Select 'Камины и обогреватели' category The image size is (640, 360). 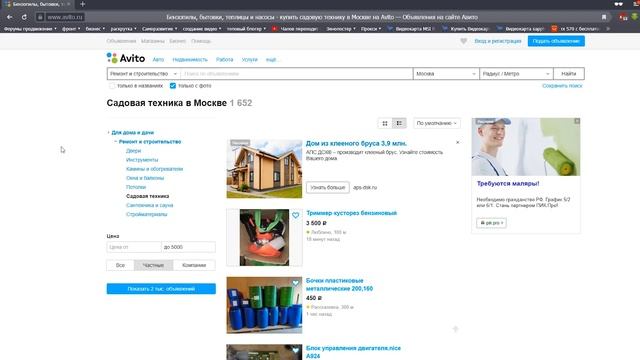[x=155, y=169]
